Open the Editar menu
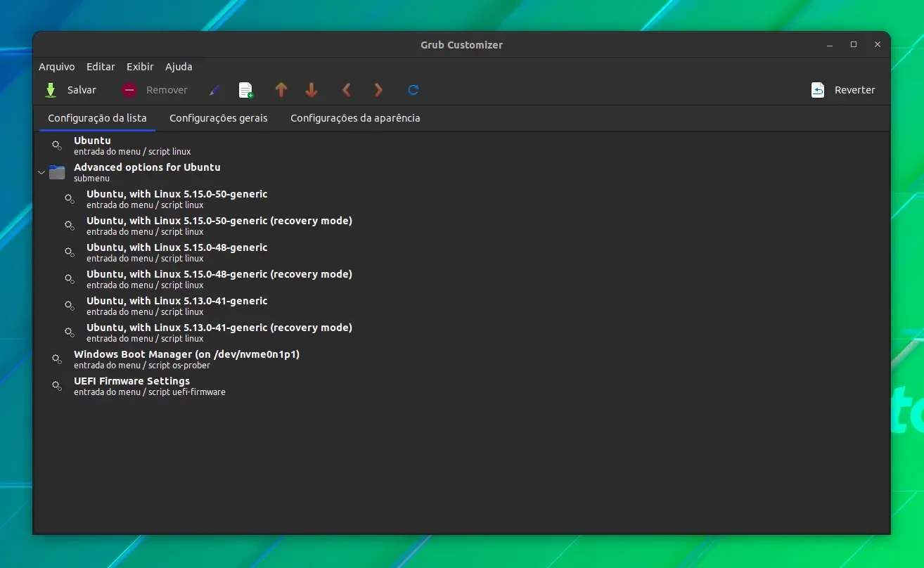The image size is (924, 568). [x=101, y=67]
